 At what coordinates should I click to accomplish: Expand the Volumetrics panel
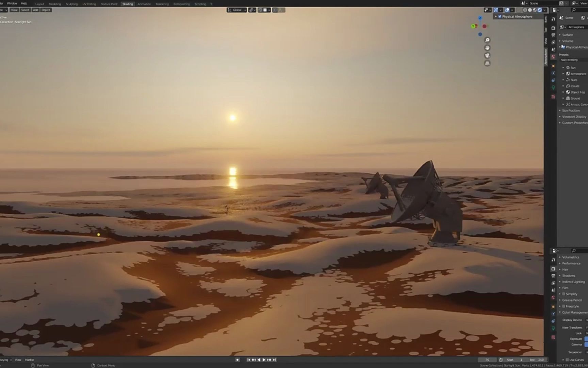coord(570,257)
